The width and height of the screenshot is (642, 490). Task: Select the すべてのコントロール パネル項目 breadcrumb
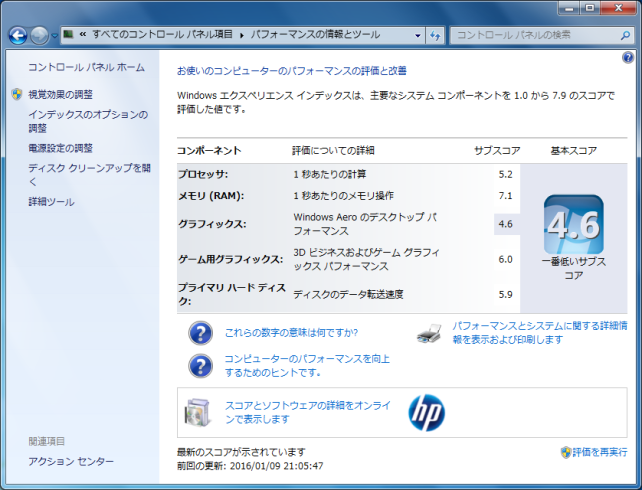[162, 34]
